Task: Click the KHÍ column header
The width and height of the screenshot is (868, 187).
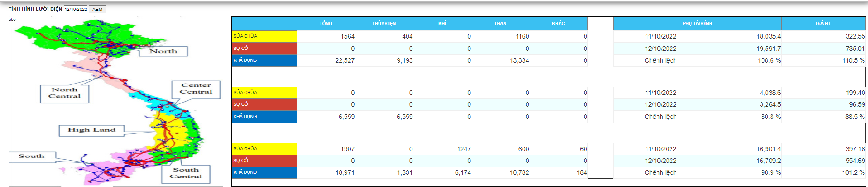Action: tap(442, 24)
